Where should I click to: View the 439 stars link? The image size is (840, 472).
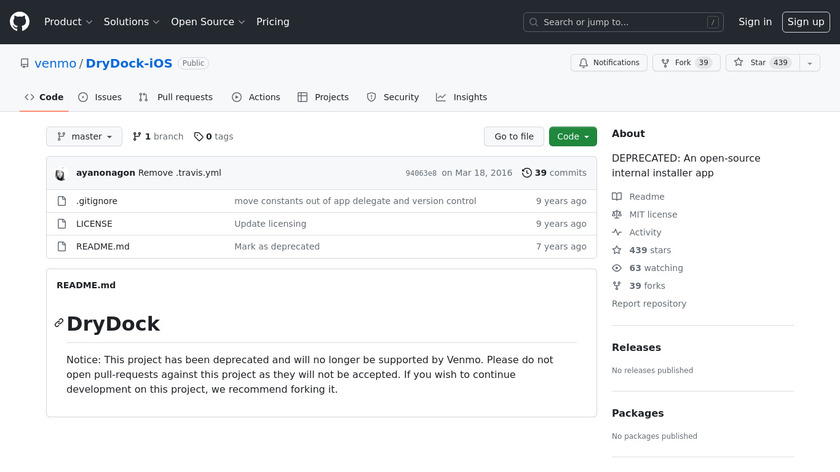click(x=641, y=250)
